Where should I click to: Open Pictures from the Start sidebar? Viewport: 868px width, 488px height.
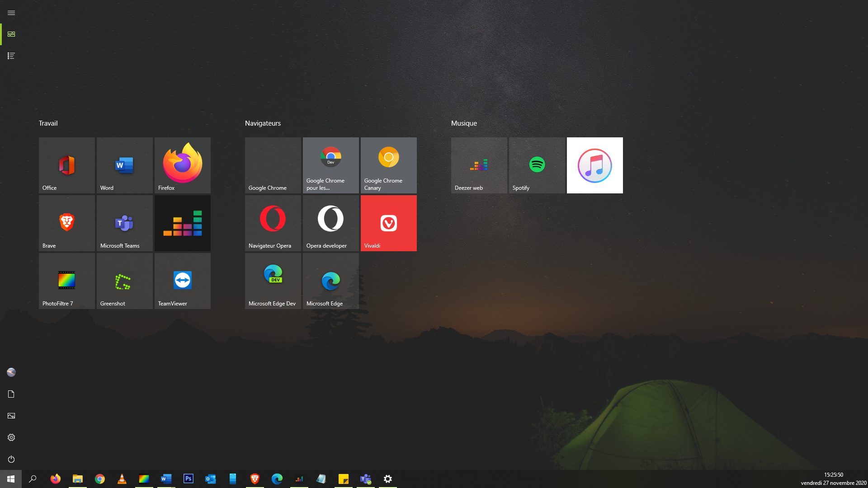pyautogui.click(x=11, y=416)
